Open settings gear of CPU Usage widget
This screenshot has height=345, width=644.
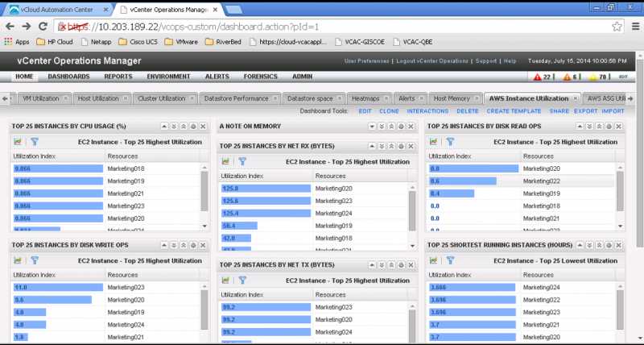coord(193,127)
